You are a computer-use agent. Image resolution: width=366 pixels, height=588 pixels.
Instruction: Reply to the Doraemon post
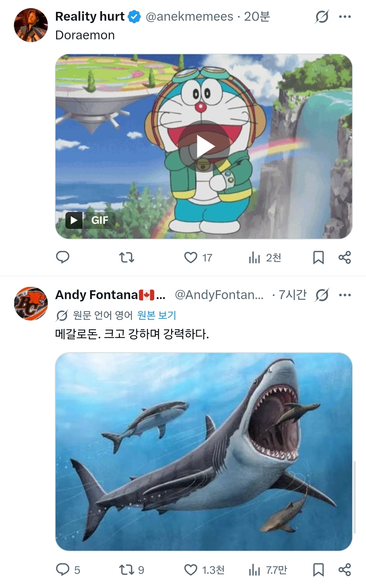click(63, 257)
